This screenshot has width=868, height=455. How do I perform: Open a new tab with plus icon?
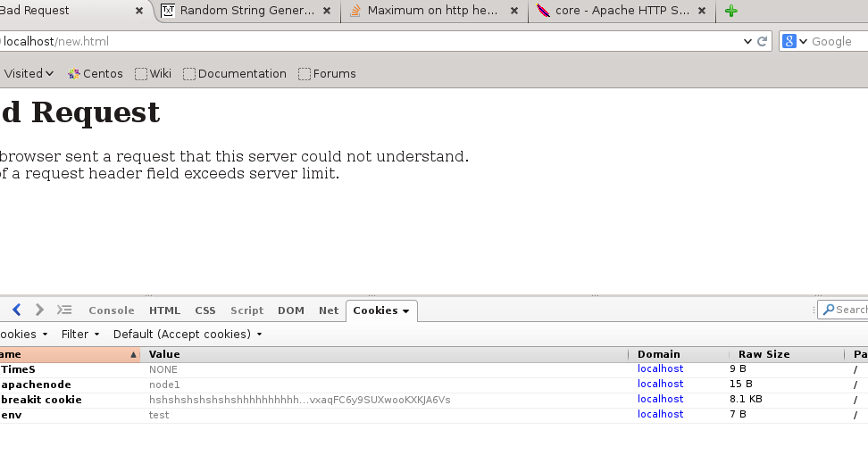[730, 11]
